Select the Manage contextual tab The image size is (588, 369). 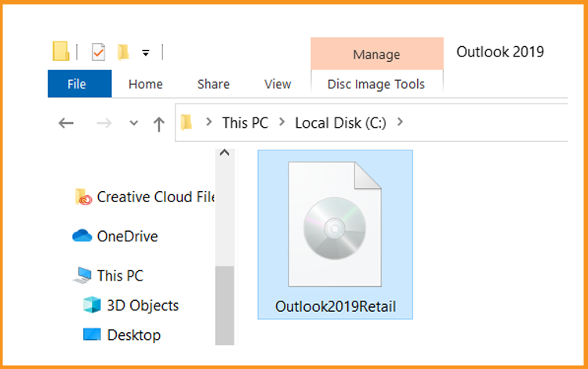click(377, 53)
